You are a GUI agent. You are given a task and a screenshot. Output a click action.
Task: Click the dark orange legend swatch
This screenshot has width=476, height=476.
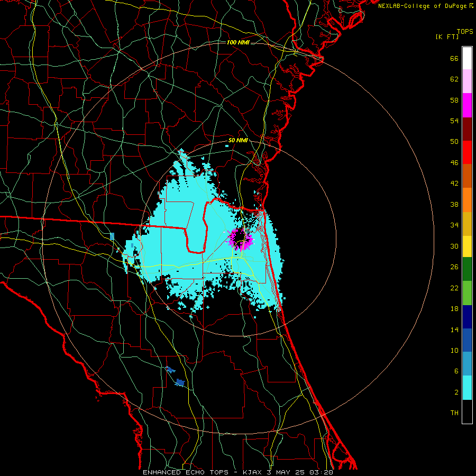pyautogui.click(x=467, y=176)
